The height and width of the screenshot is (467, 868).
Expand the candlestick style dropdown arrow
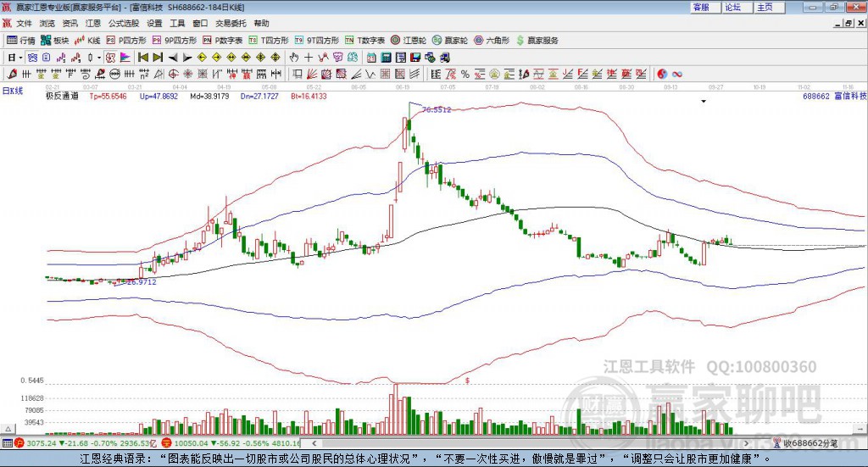(99, 58)
